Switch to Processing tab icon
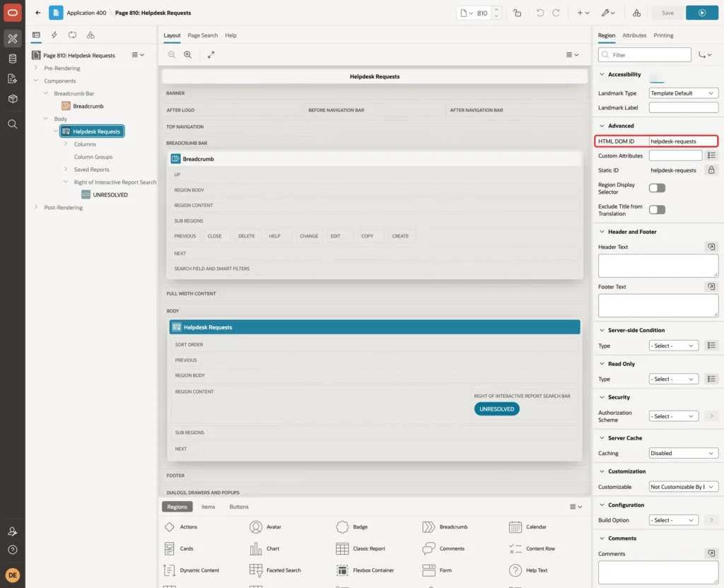Viewport: 724px width, 588px height. [x=73, y=35]
